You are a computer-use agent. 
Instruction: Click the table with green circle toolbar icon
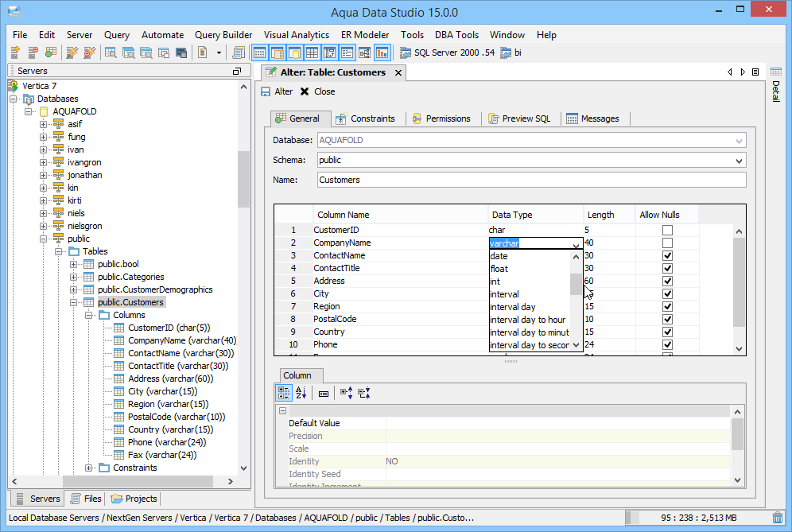coord(51,52)
